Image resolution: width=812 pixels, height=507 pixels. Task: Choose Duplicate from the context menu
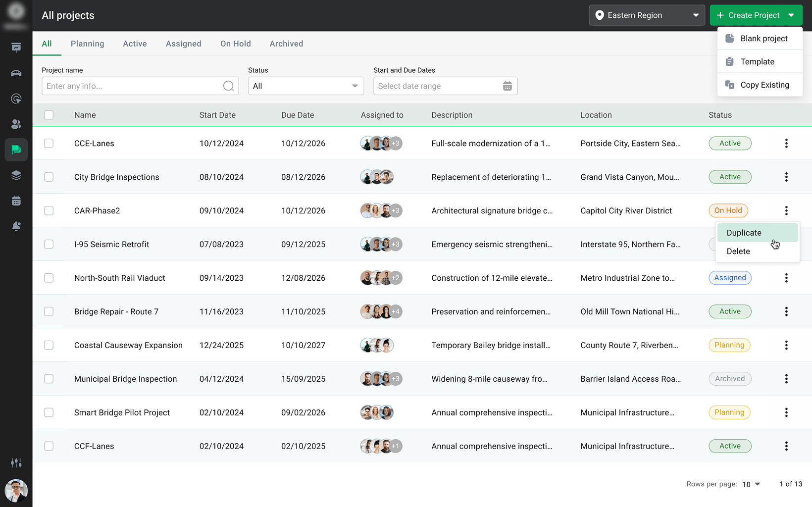pos(744,233)
